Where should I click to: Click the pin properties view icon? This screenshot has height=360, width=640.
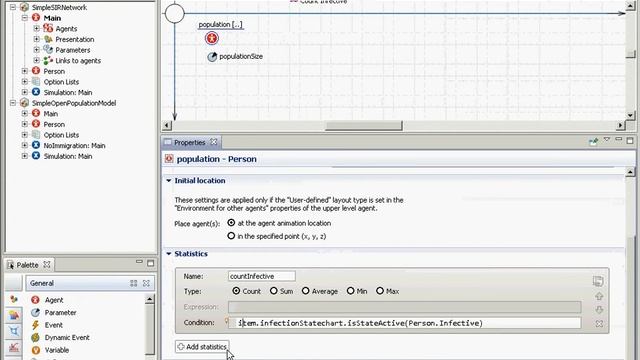pyautogui.click(x=593, y=141)
